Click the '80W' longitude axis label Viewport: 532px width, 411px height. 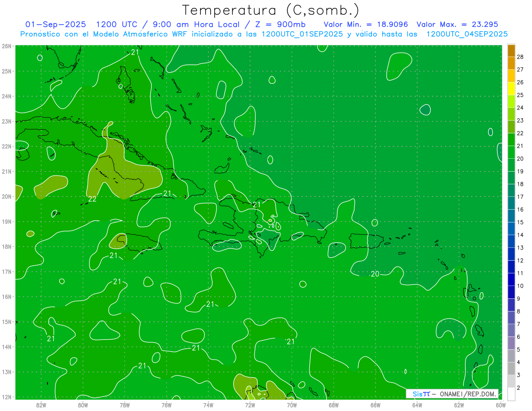pyautogui.click(x=82, y=404)
